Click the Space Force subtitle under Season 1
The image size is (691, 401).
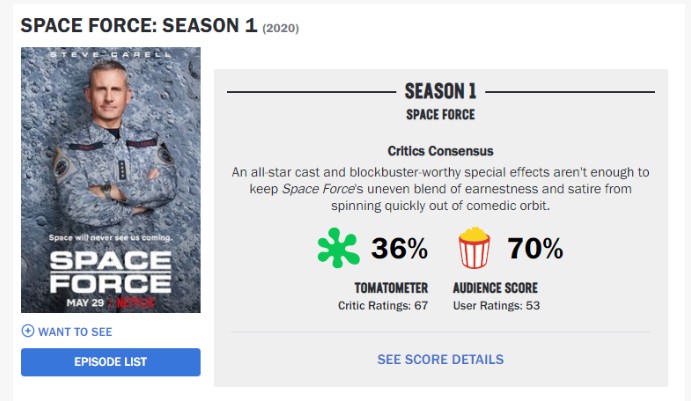440,115
